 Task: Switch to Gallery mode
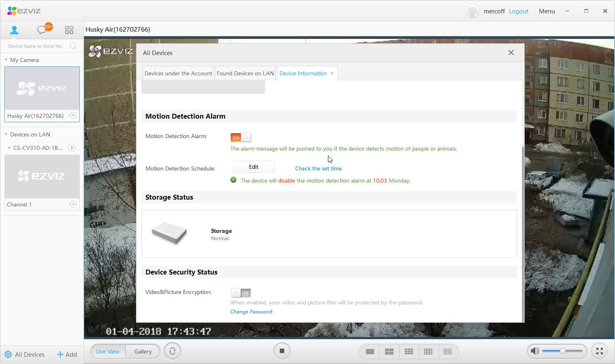point(143,351)
